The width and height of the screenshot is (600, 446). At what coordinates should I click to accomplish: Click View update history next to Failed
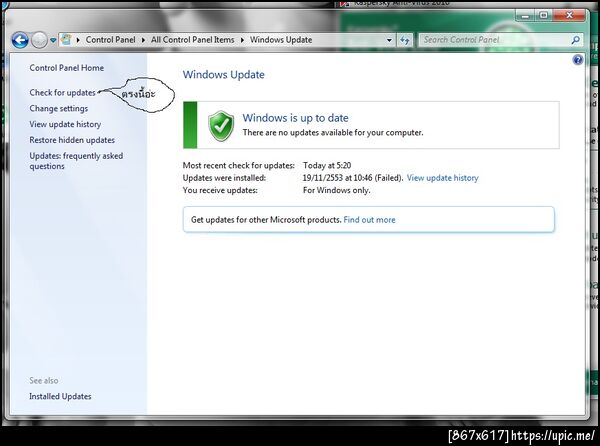(x=442, y=178)
